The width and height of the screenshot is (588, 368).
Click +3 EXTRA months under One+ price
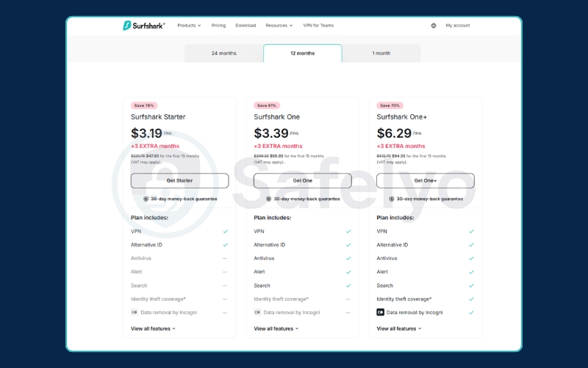tap(401, 146)
